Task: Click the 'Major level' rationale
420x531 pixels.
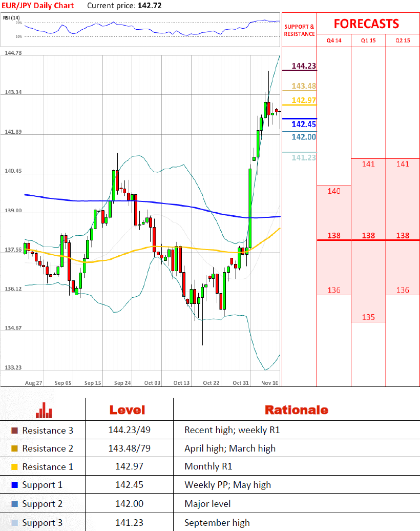Action: 207,504
